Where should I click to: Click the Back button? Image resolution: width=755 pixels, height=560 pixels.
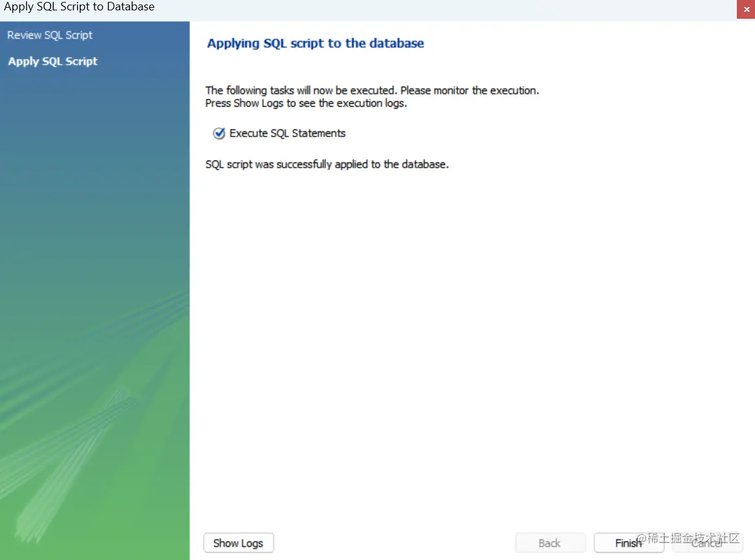(x=550, y=543)
